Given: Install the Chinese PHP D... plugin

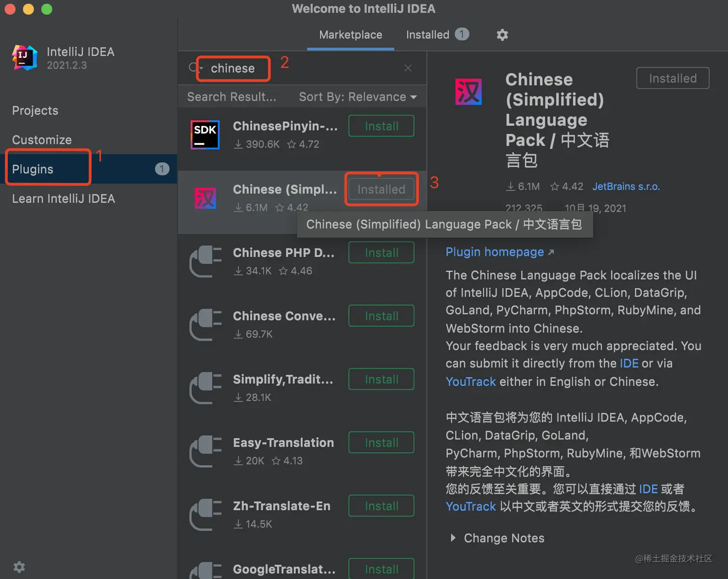Looking at the screenshot, I should pos(381,253).
